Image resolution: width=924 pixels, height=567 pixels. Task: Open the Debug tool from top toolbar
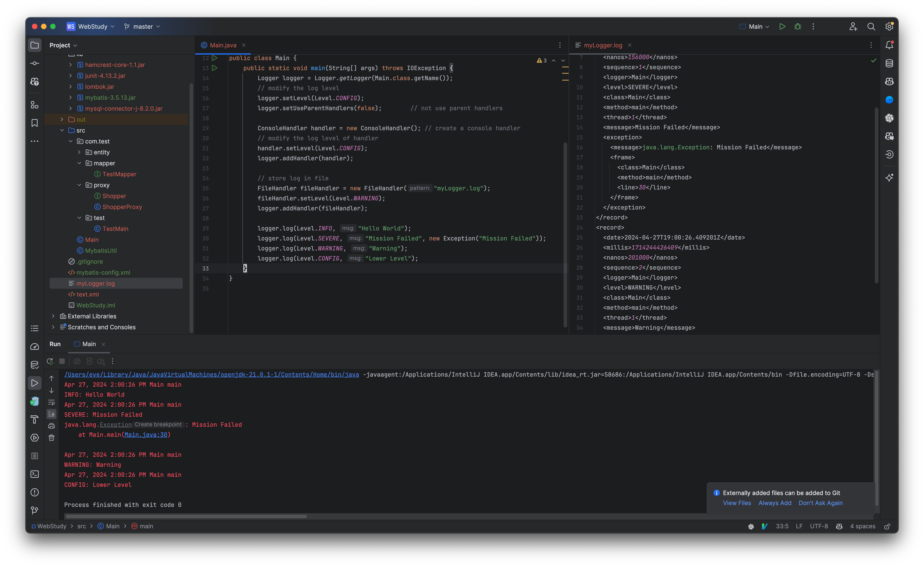pos(798,26)
